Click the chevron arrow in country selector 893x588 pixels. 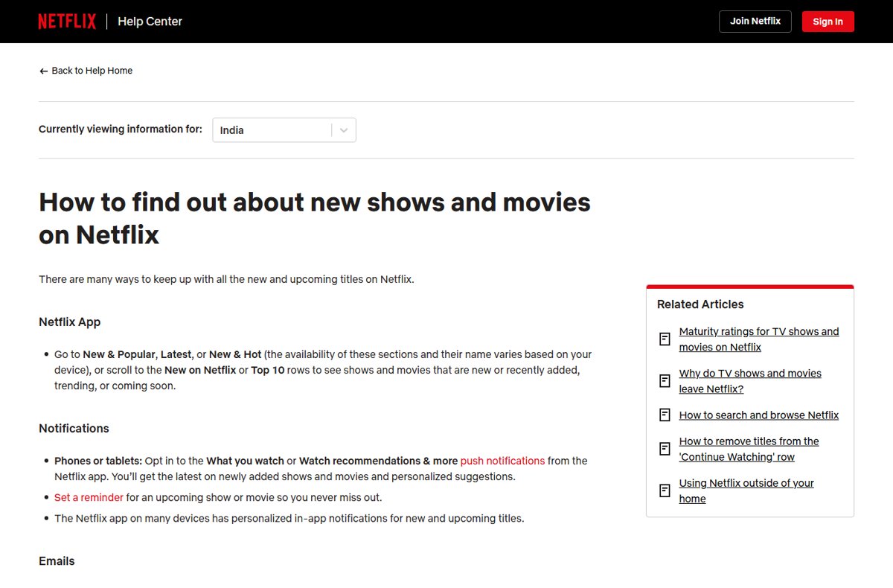(344, 130)
